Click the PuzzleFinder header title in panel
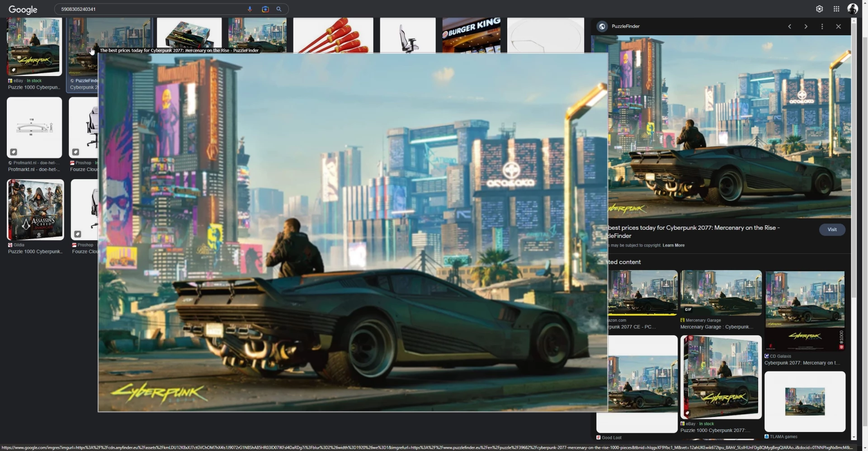868x451 pixels. [x=625, y=26]
